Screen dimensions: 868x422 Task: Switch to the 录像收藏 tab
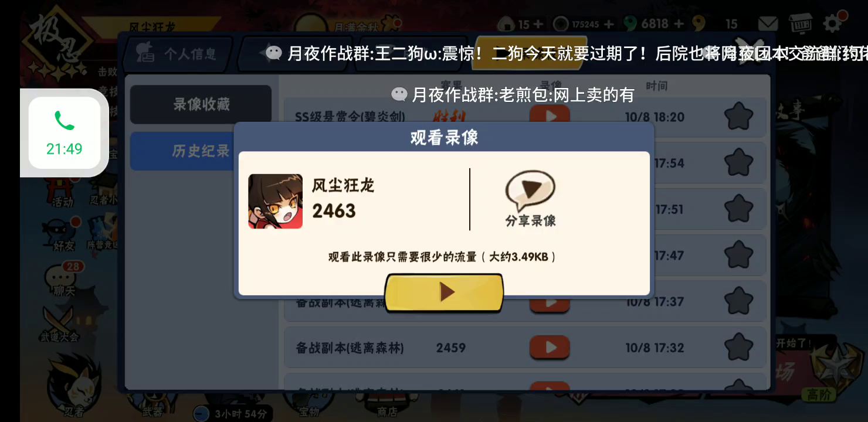click(x=201, y=104)
